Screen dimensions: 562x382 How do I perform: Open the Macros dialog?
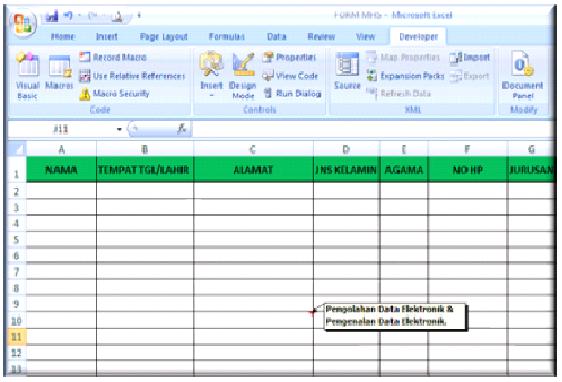59,72
